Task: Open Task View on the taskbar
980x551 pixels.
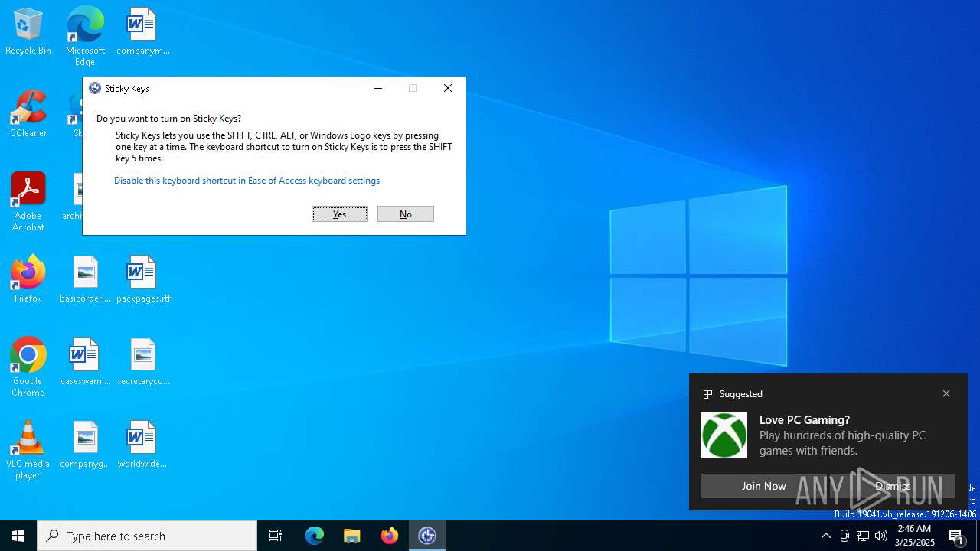Action: tap(276, 536)
